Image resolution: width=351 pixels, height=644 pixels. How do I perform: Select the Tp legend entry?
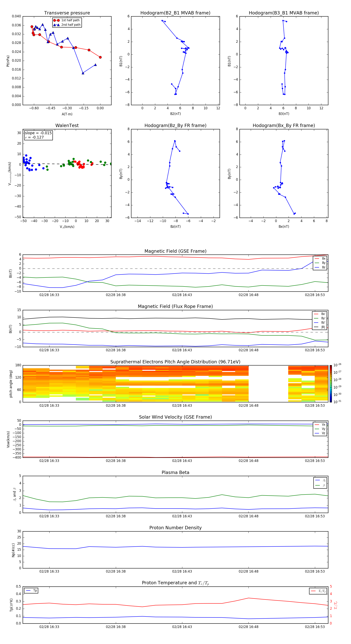point(31,591)
